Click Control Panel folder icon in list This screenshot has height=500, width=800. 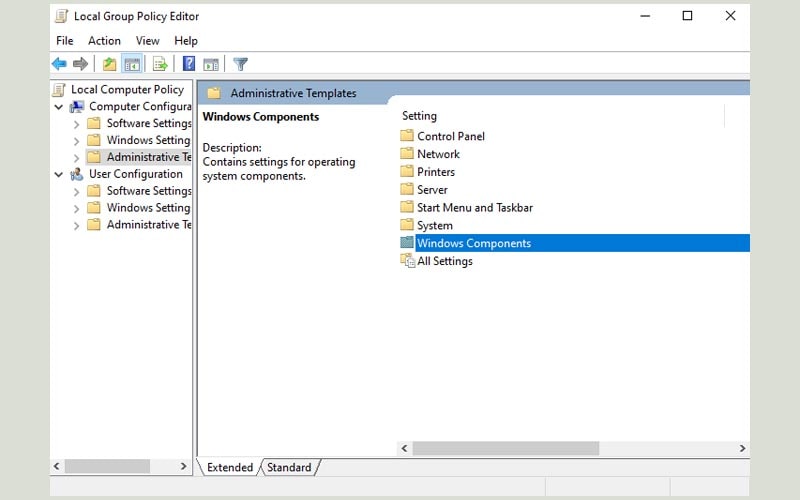pyautogui.click(x=407, y=136)
